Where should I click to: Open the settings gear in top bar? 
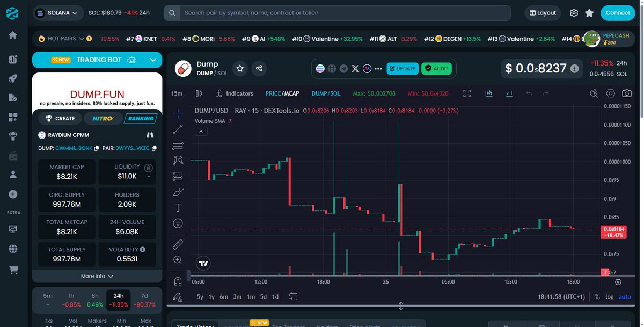pos(574,13)
